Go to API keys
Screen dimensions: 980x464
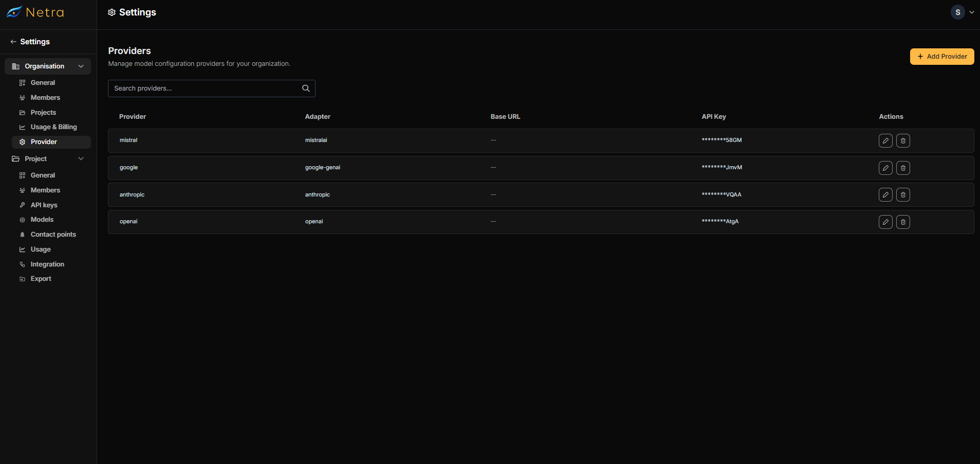coord(44,205)
